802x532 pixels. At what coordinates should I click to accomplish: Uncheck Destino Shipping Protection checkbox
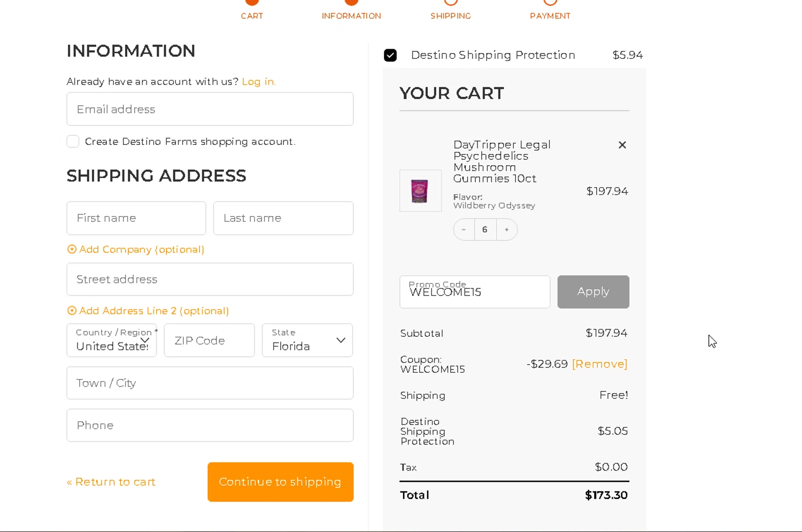(x=390, y=56)
